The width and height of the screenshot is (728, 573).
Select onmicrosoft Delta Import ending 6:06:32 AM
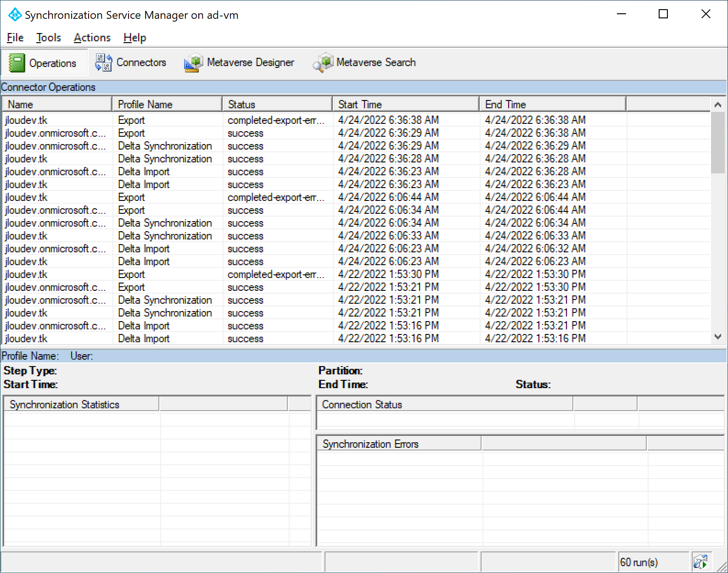click(356, 248)
